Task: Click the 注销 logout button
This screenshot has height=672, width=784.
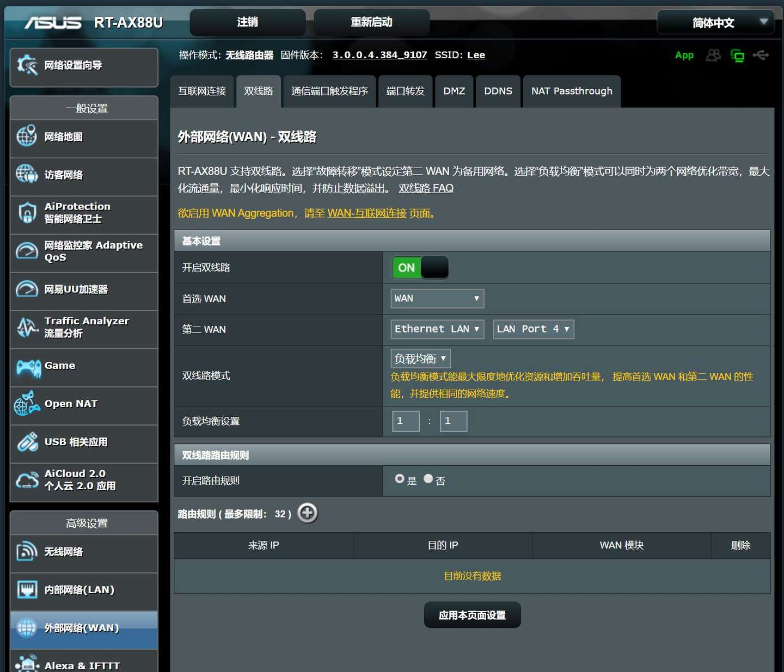Action: click(247, 22)
